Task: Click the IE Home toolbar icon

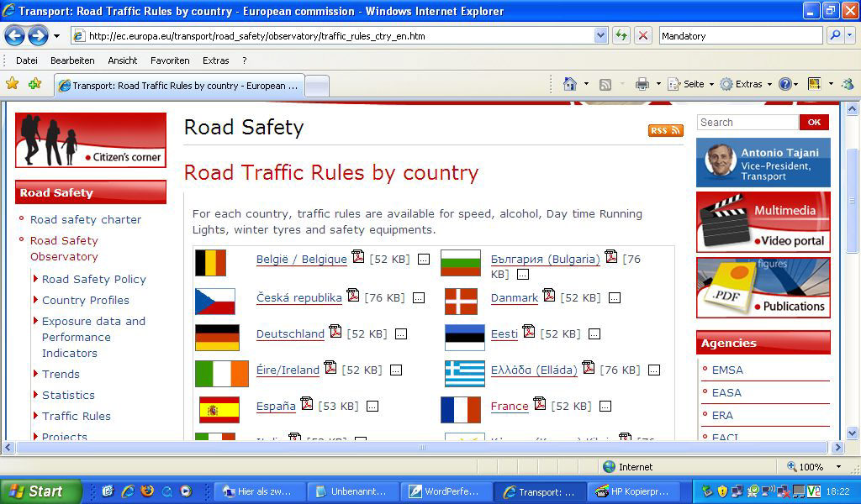Action: click(570, 84)
